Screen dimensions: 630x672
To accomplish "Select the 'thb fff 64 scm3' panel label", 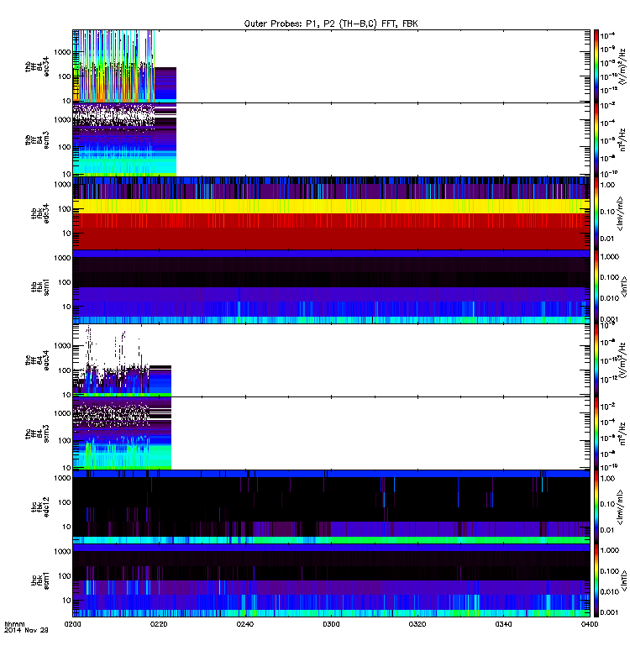I will (x=37, y=140).
